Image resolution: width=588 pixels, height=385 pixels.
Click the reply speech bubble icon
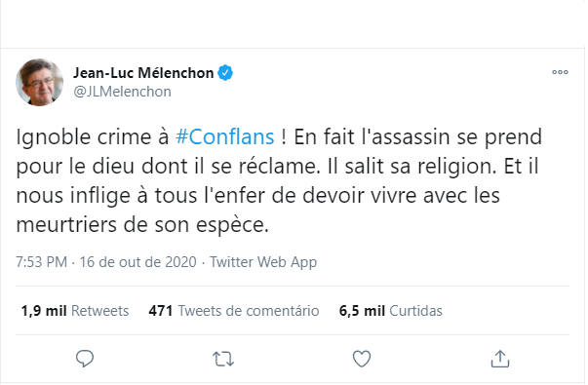click(x=85, y=359)
